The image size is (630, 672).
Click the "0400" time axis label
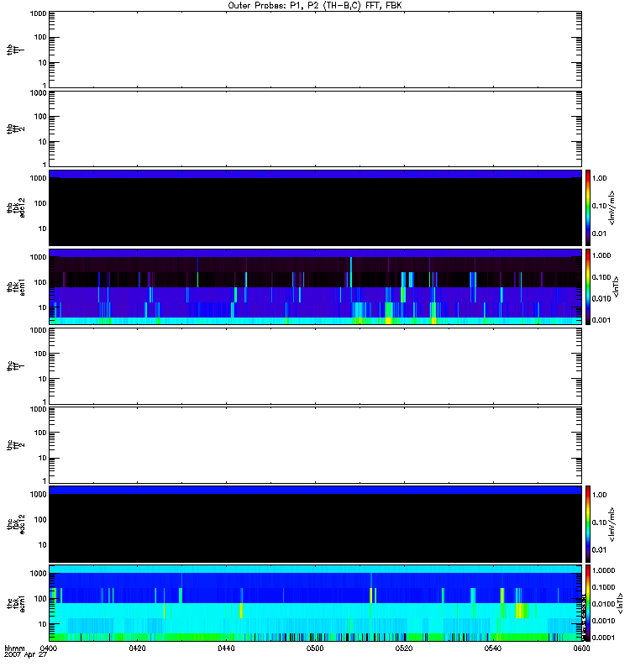click(49, 648)
